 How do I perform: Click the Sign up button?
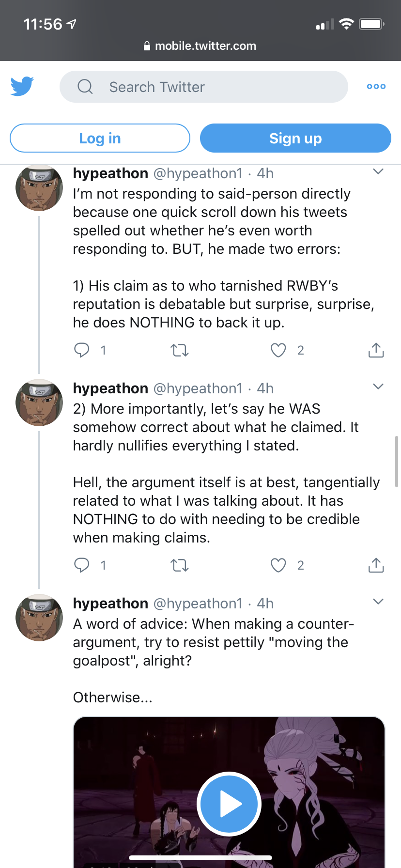[x=295, y=138]
